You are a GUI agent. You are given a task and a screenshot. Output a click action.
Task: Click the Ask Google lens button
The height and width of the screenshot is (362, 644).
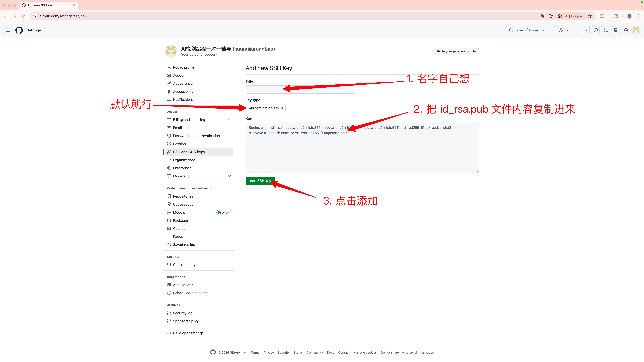click(x=570, y=16)
